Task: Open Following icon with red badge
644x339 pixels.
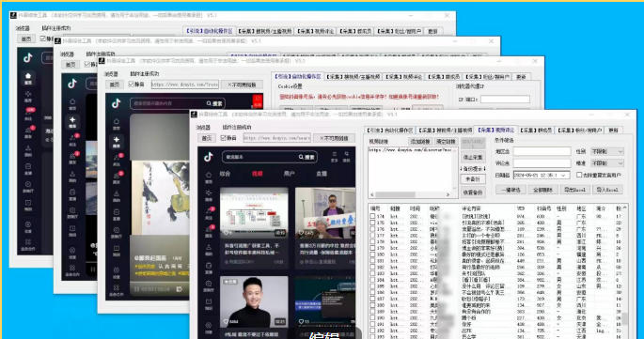Action: coord(209,212)
